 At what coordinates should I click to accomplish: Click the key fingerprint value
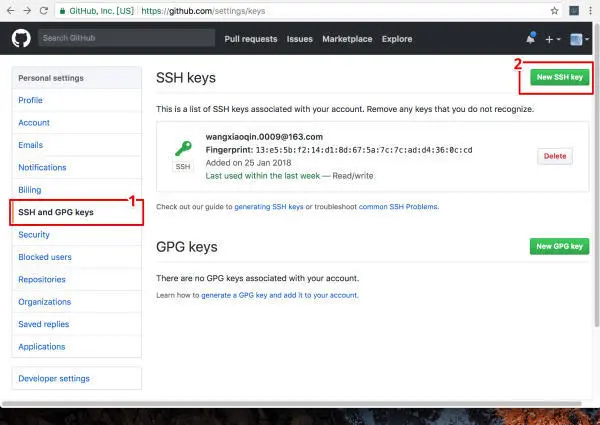point(364,150)
